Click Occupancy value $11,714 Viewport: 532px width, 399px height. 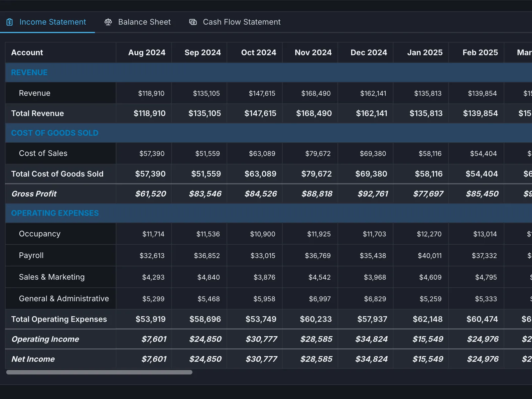pyautogui.click(x=153, y=234)
